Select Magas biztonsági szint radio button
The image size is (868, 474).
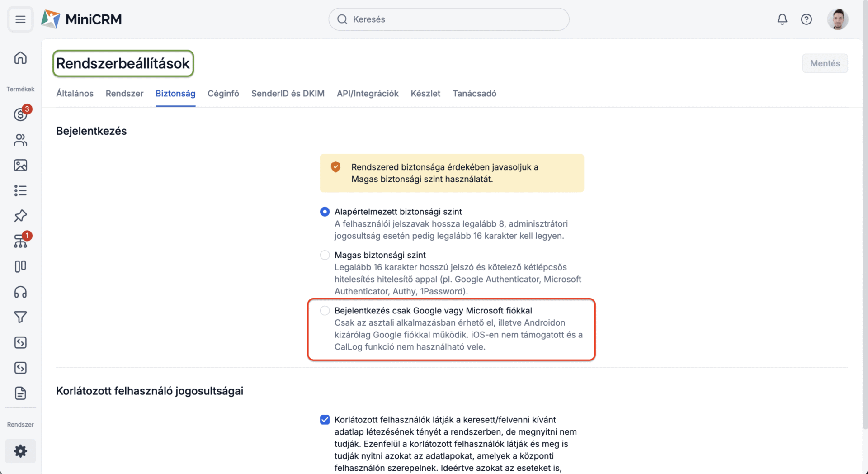pos(325,255)
